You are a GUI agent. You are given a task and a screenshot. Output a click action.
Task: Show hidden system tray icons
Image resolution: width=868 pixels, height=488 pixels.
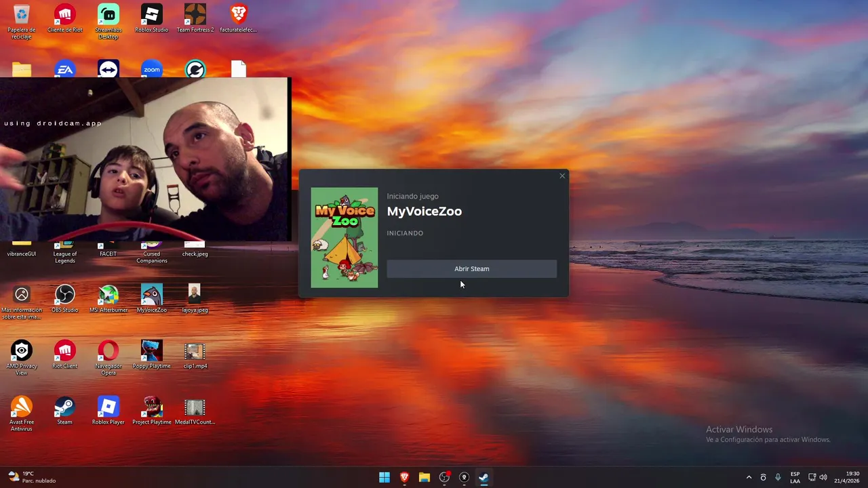click(x=749, y=477)
